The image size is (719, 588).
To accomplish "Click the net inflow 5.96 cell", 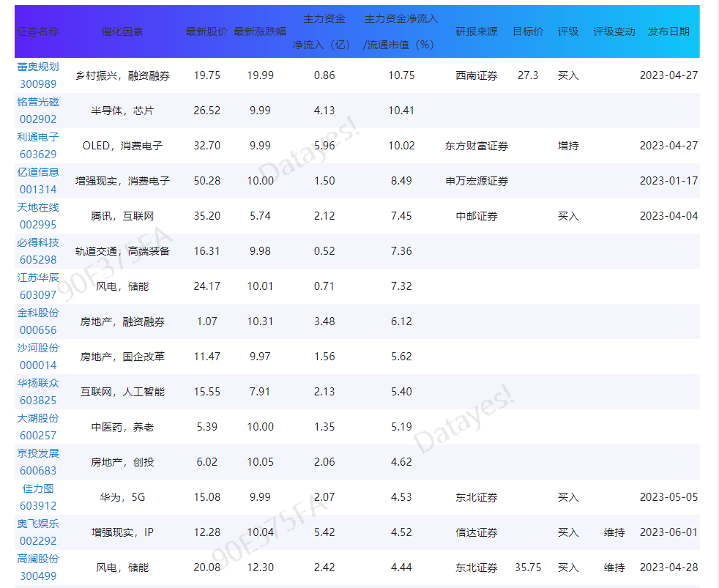I will (324, 146).
